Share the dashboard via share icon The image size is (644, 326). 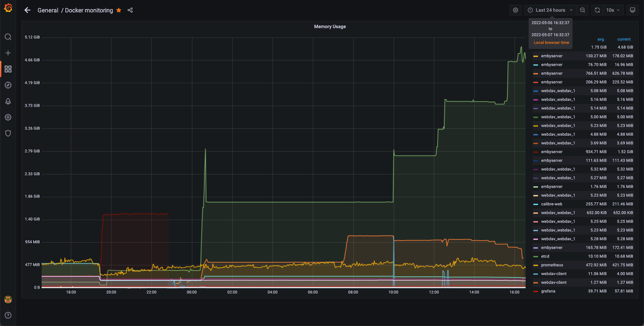[x=130, y=10]
